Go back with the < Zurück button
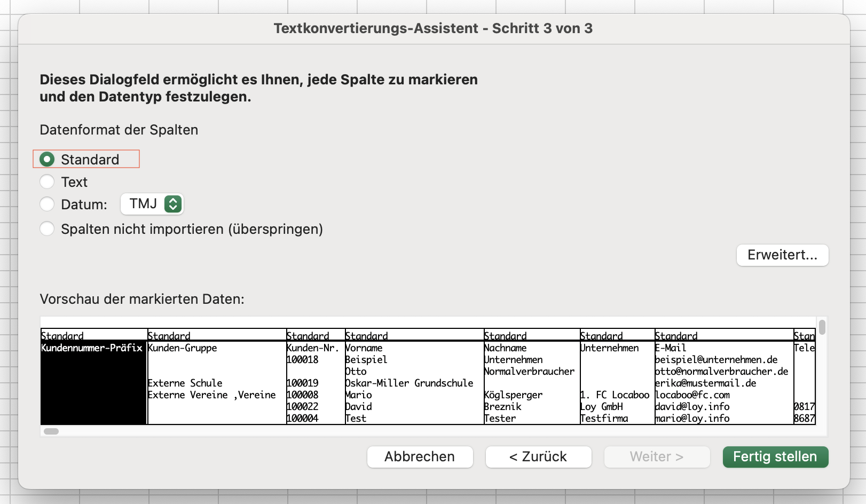Screen dimensions: 866x504 (x=538, y=457)
